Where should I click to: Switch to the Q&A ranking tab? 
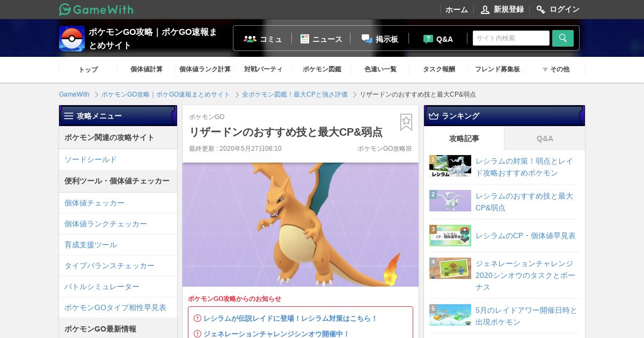[545, 138]
